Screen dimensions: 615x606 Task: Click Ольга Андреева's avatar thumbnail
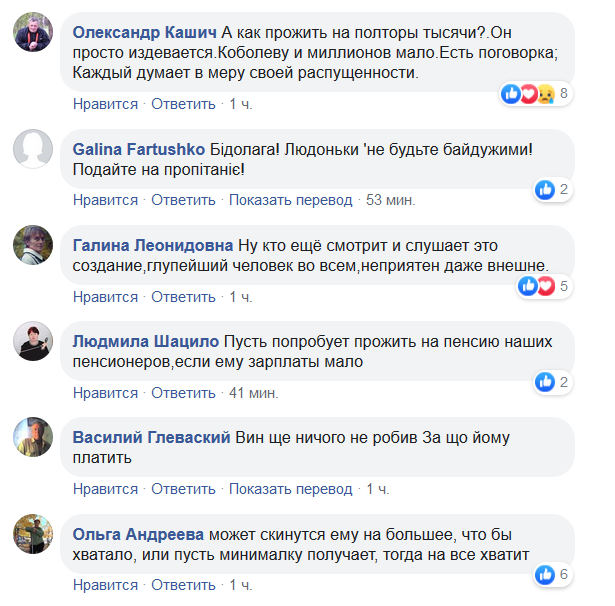coord(33,534)
